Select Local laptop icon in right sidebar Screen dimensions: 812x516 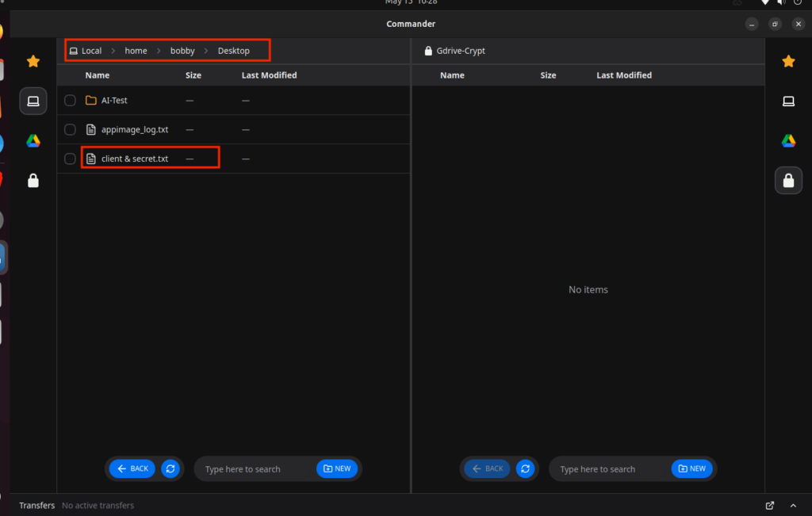[x=788, y=101]
